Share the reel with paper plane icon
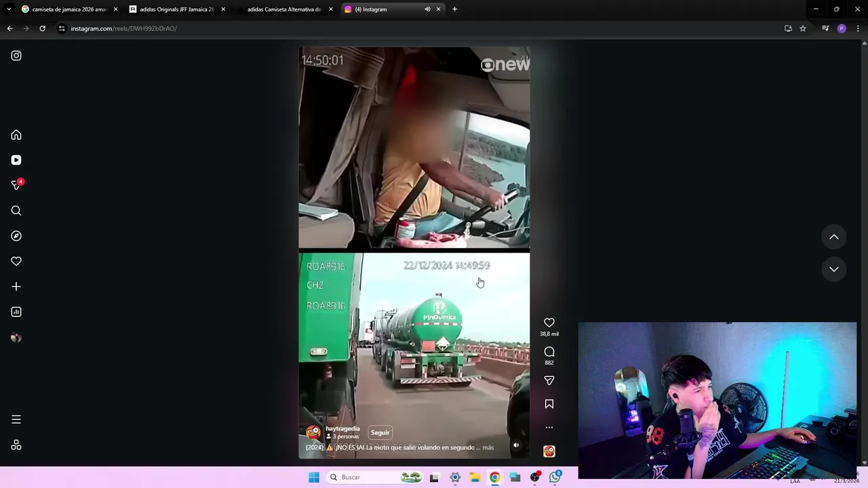This screenshot has height=488, width=868. coord(549,381)
